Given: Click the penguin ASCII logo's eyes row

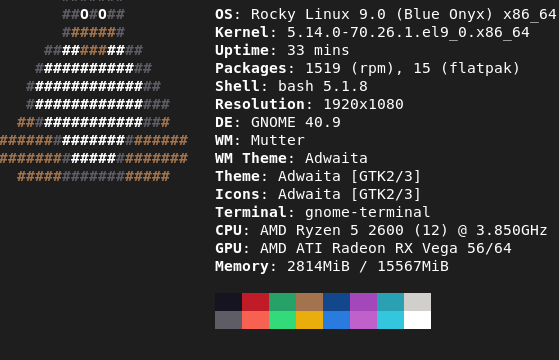Looking at the screenshot, I should point(93,15).
